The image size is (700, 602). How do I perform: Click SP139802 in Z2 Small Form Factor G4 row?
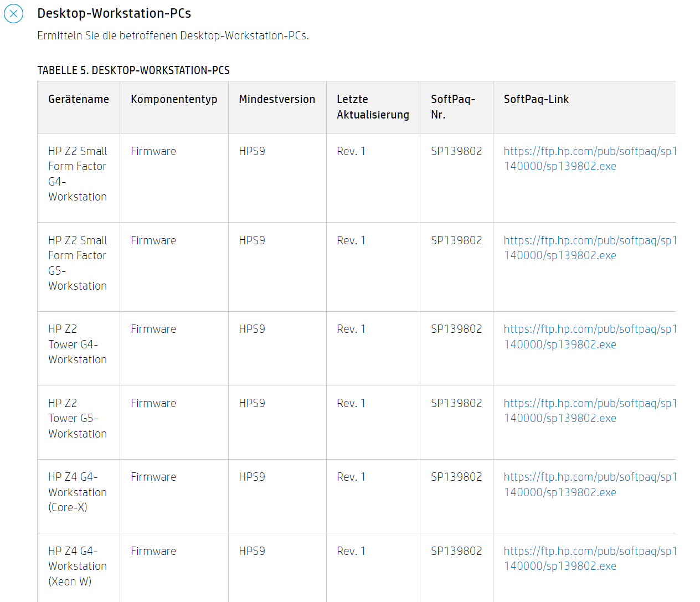[456, 151]
